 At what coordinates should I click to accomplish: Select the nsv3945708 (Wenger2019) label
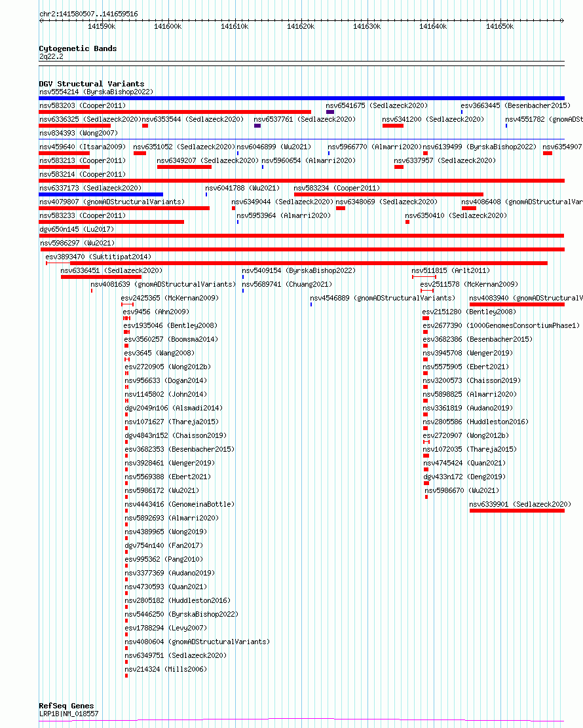pos(468,353)
